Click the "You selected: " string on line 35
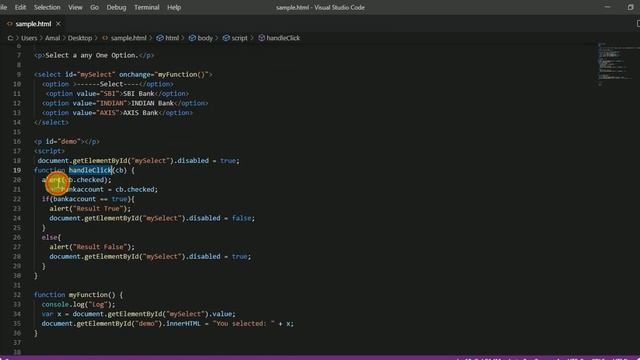This screenshot has height=360, width=640. click(x=244, y=324)
